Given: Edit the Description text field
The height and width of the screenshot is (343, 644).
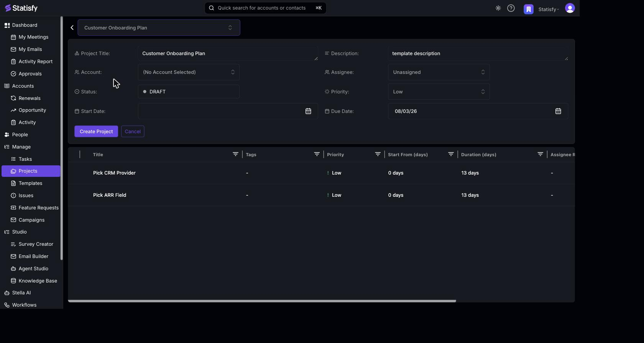Looking at the screenshot, I should coord(478,54).
